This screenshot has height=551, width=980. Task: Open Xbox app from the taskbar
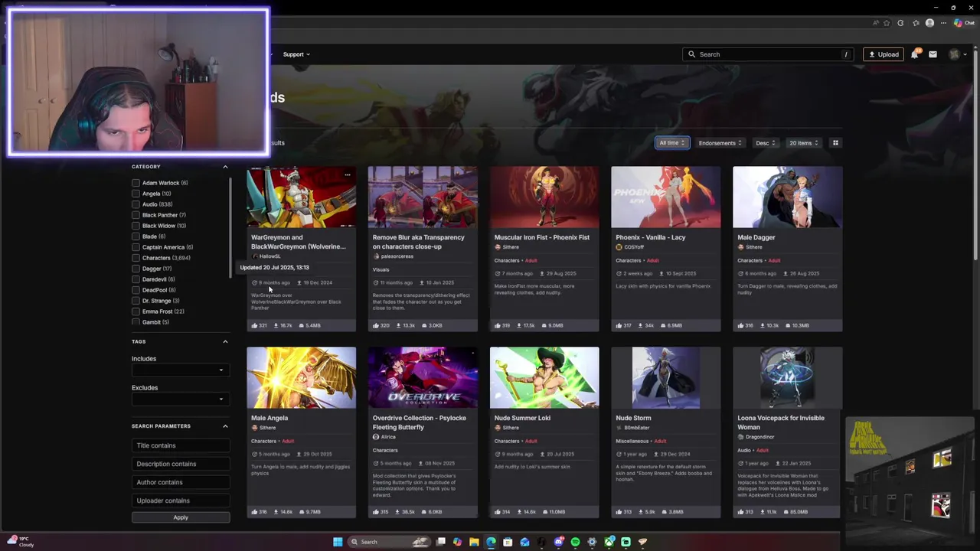click(609, 542)
